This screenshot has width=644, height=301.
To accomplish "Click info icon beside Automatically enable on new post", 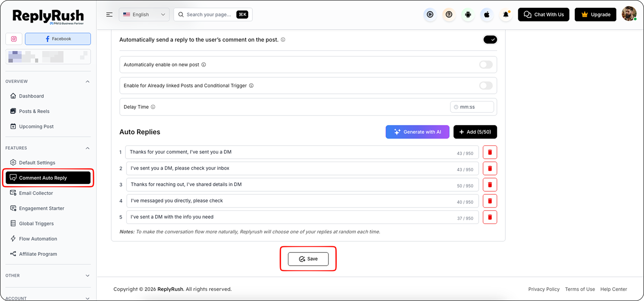I will (x=204, y=65).
